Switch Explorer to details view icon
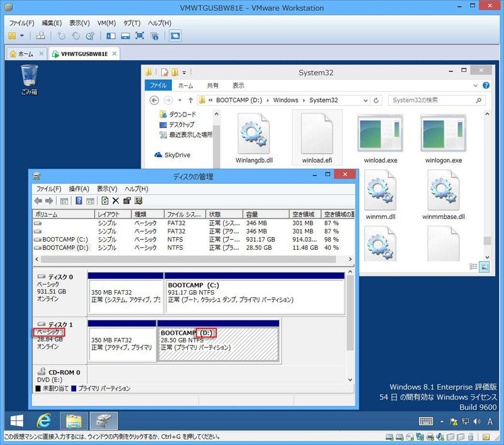The height and width of the screenshot is (445, 504). (x=473, y=266)
